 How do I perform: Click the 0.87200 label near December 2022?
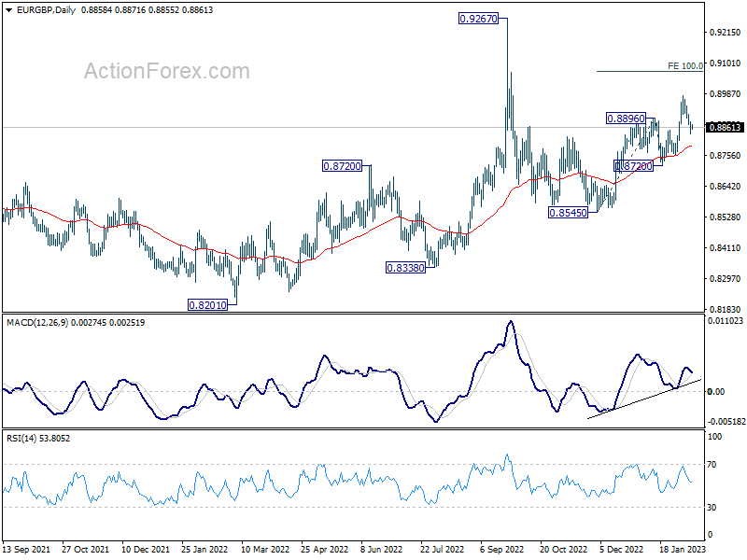pos(633,166)
